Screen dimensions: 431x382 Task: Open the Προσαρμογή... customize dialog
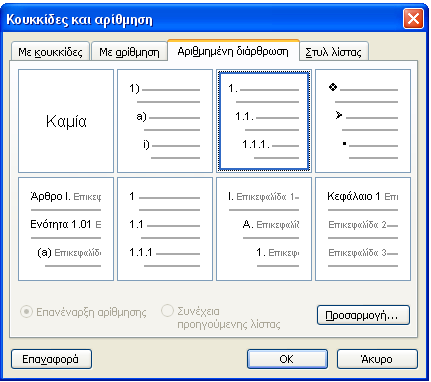(x=363, y=315)
